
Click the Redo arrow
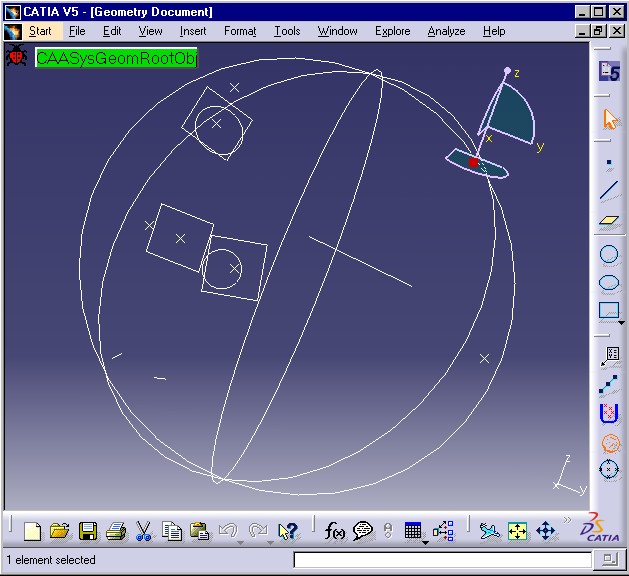click(258, 531)
